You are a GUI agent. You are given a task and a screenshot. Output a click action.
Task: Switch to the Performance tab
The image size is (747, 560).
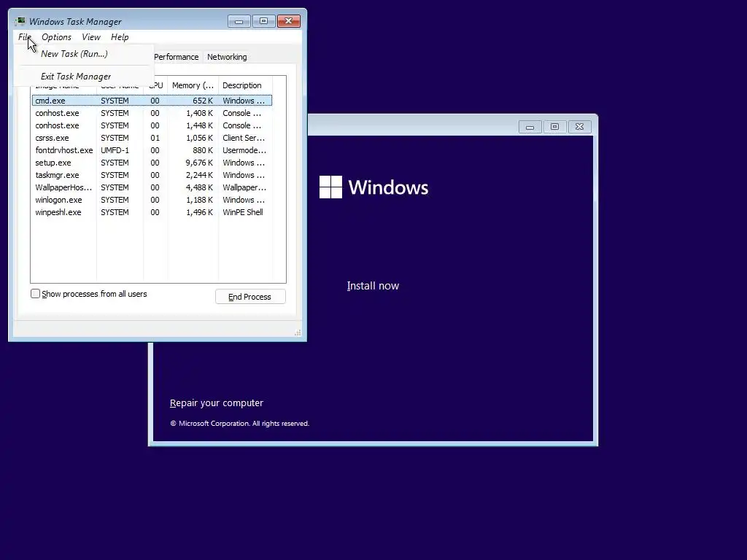[177, 57]
